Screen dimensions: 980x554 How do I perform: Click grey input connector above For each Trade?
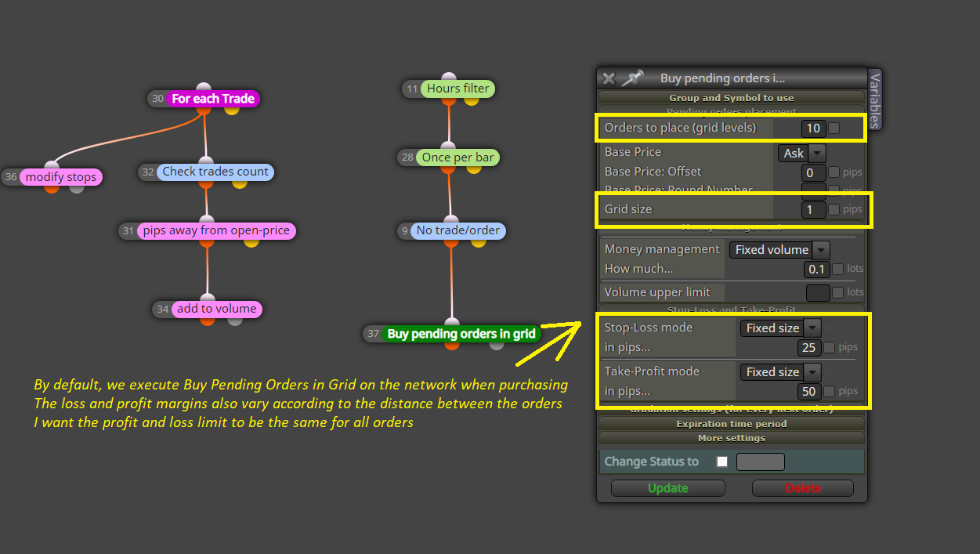pyautogui.click(x=204, y=88)
